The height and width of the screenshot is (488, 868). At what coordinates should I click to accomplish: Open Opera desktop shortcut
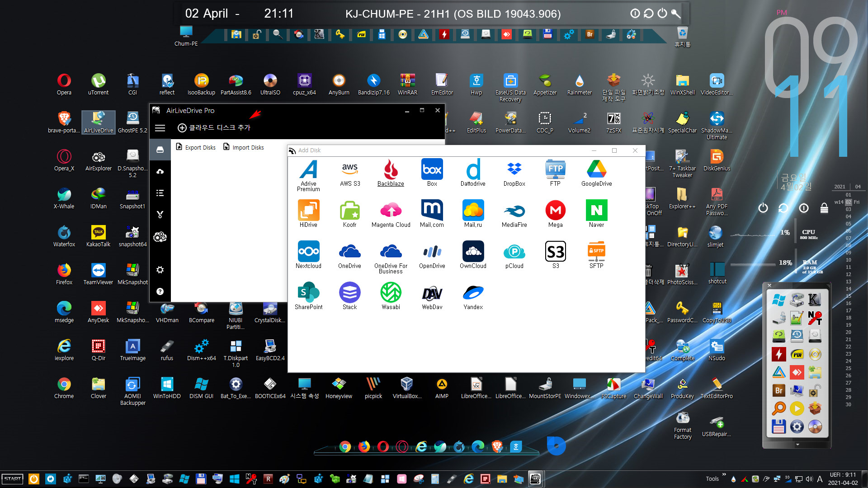[x=64, y=84]
